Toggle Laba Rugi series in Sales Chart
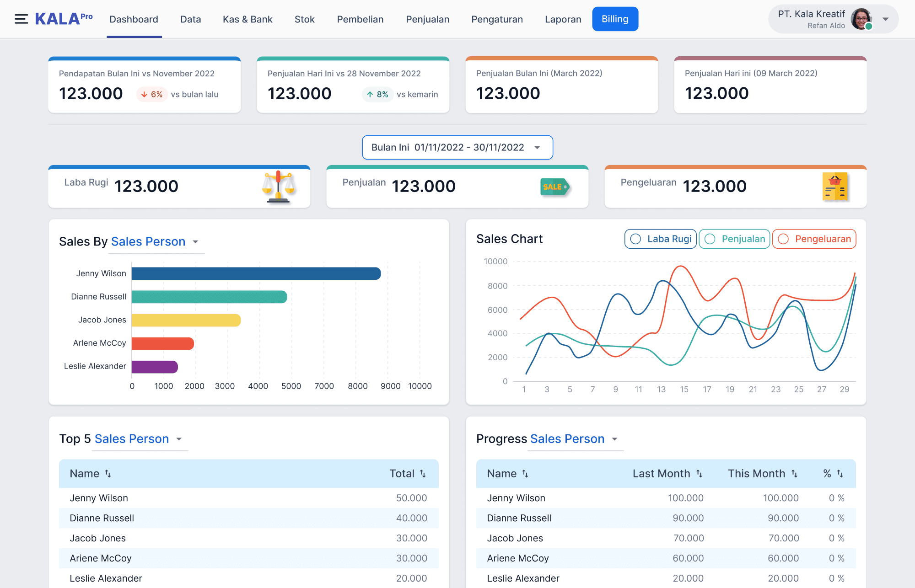Viewport: 915px width, 588px height. [660, 239]
